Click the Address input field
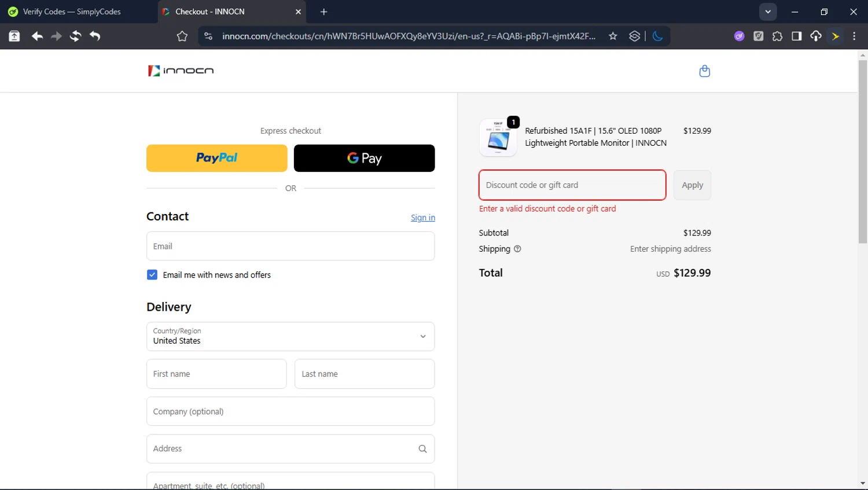Screen dimensions: 868x490 click(x=290, y=449)
